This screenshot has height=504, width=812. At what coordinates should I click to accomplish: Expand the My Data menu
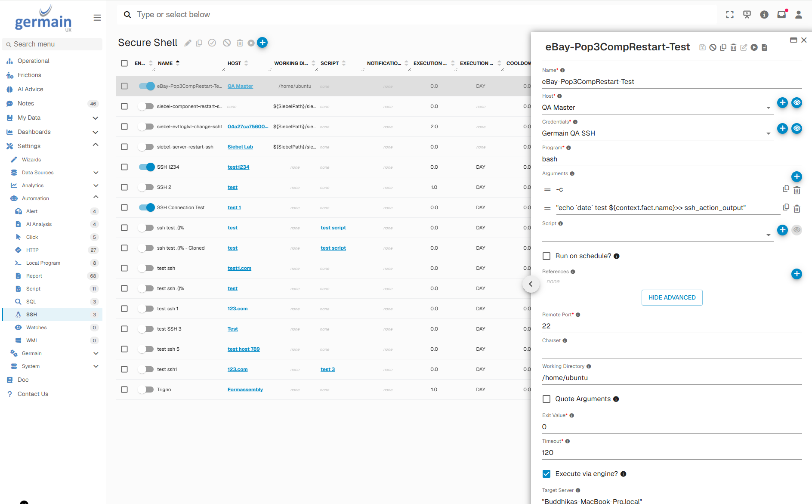click(96, 118)
